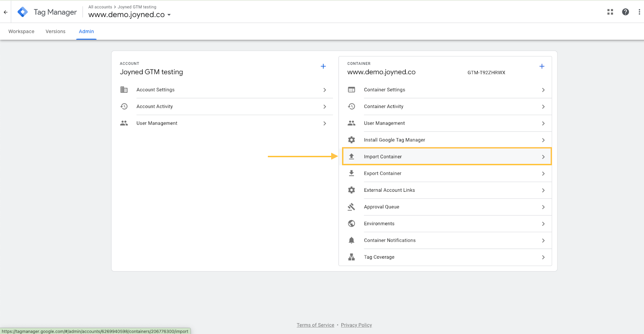Open Environments text label

click(379, 224)
